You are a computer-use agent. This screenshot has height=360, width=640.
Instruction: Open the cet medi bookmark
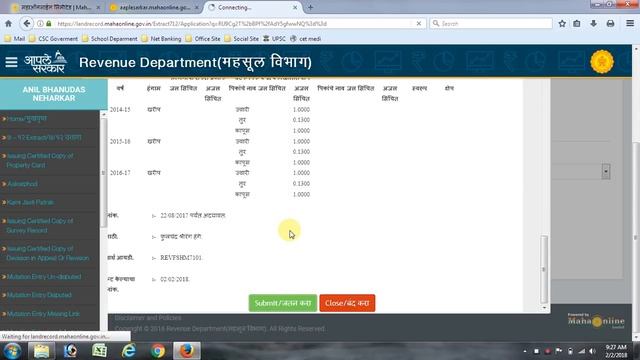pos(306,39)
